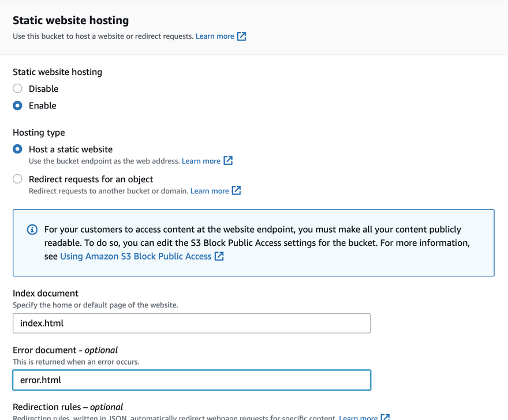Click external link icon next to bucket endpoint Learn more
Screen dimensions: 508x420
228,161
